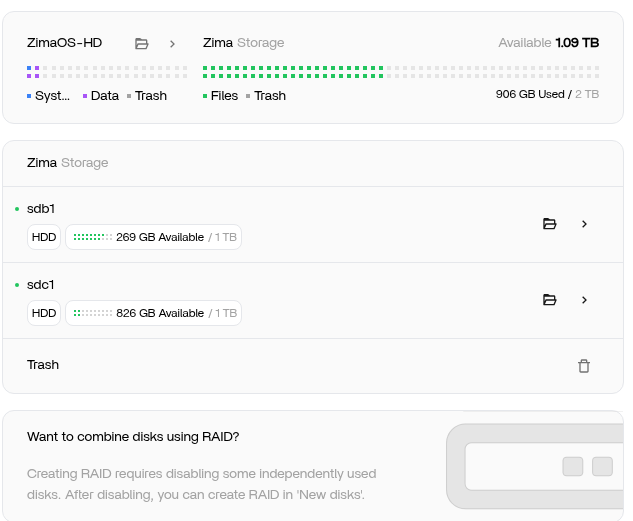
Task: Select the Files legend item
Action: (220, 96)
